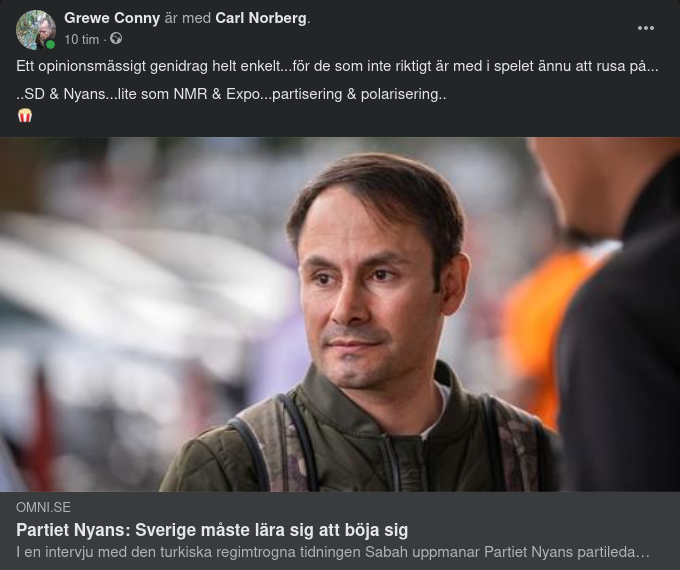Click the green online status dot
This screenshot has height=570, width=680.
coord(51,44)
